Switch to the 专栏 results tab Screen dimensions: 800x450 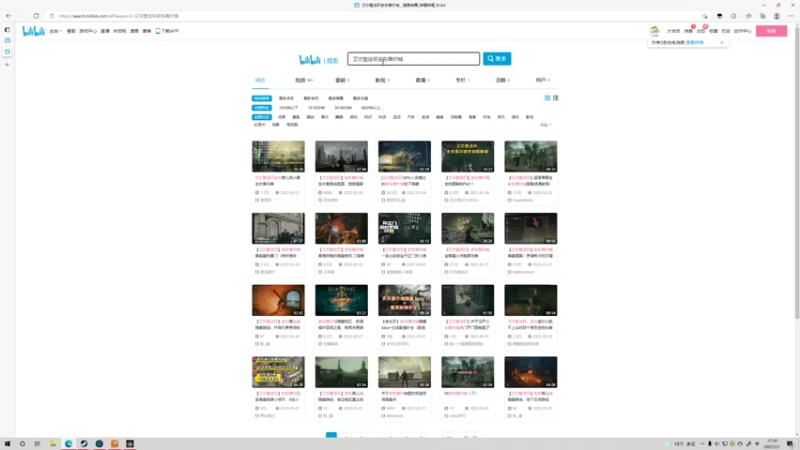click(x=462, y=80)
